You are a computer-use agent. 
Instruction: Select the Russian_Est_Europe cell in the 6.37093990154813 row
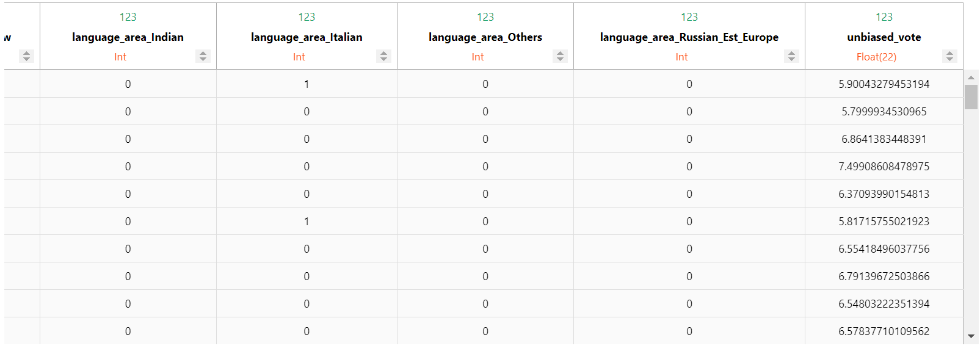[689, 194]
